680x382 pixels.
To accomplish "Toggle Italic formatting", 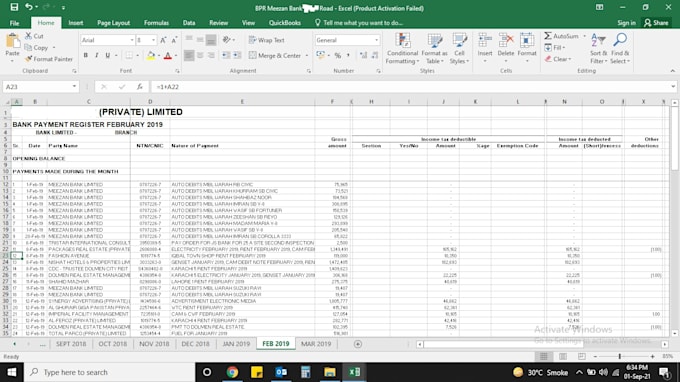I will pos(96,56).
